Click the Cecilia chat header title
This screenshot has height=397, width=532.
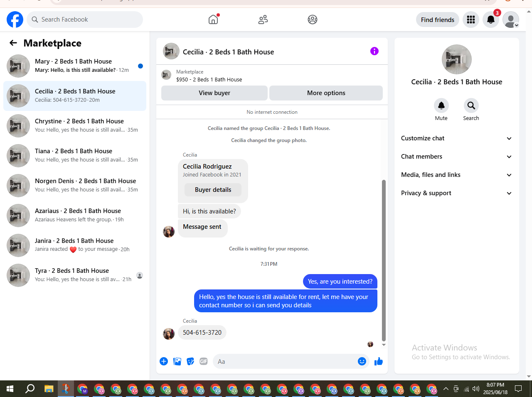228,52
